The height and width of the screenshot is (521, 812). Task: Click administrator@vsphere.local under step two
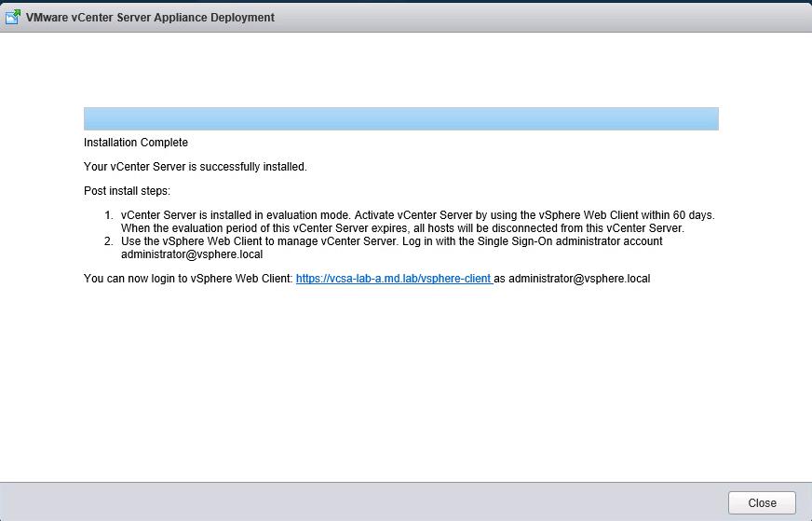192,254
